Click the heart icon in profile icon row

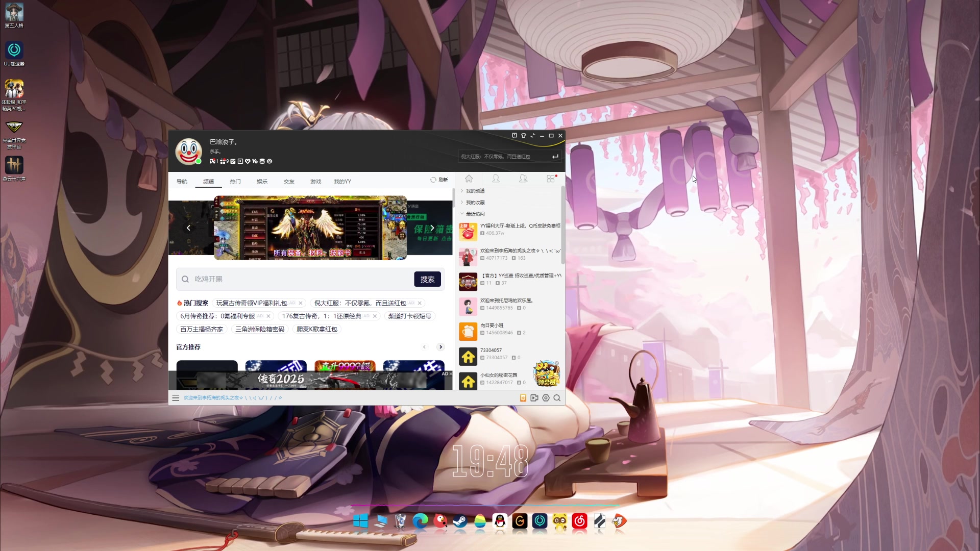click(248, 161)
